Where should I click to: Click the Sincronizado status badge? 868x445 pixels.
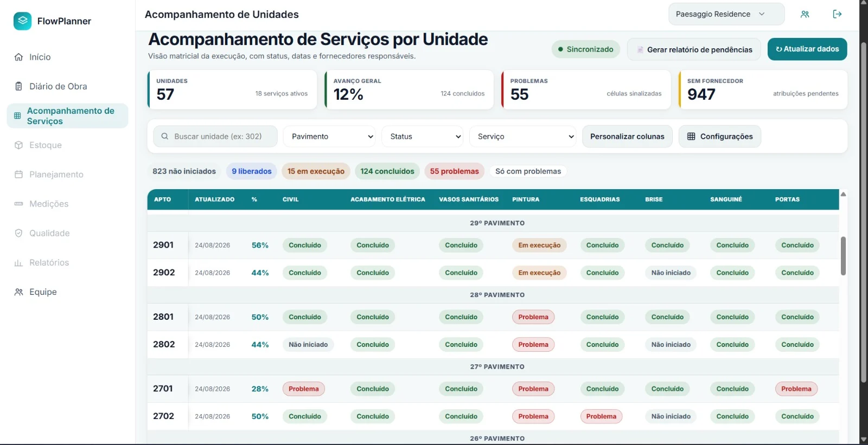[586, 49]
